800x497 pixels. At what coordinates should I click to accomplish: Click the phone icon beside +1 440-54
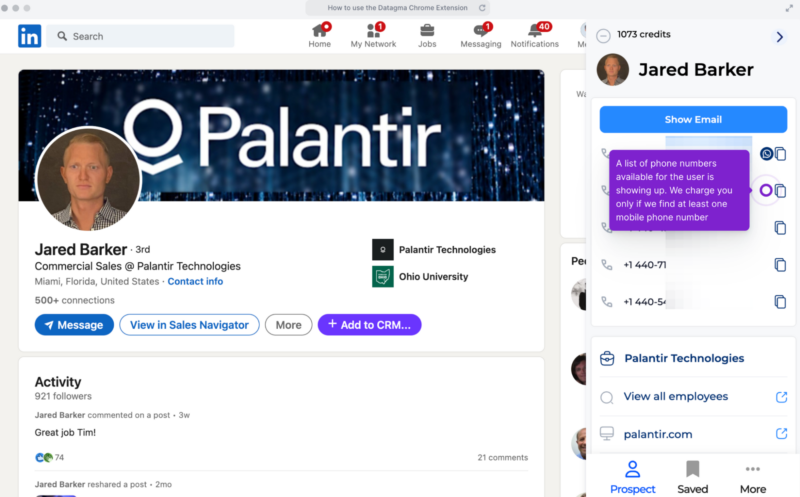[x=607, y=302]
